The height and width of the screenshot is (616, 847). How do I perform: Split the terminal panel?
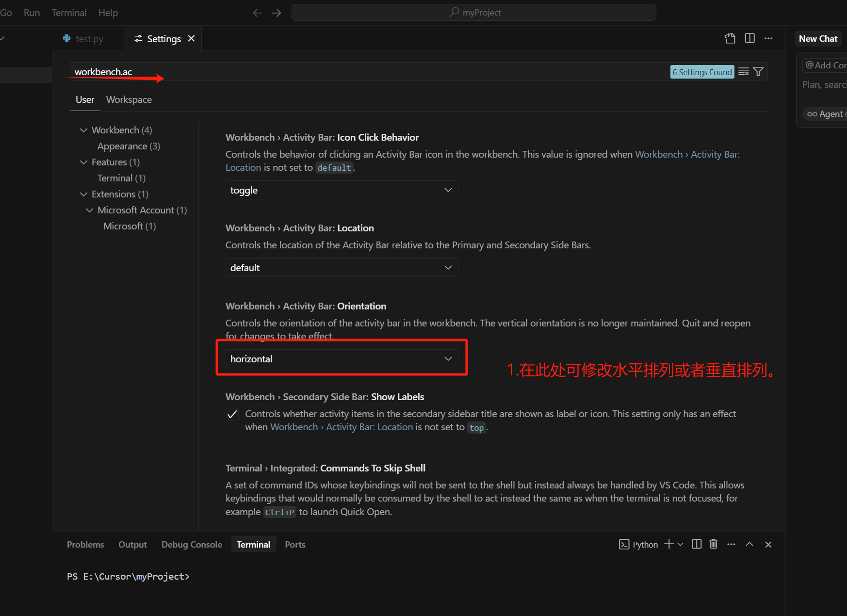(x=696, y=544)
